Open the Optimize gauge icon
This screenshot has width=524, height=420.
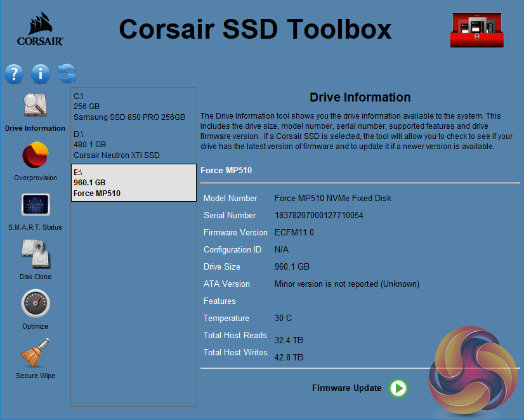36,303
